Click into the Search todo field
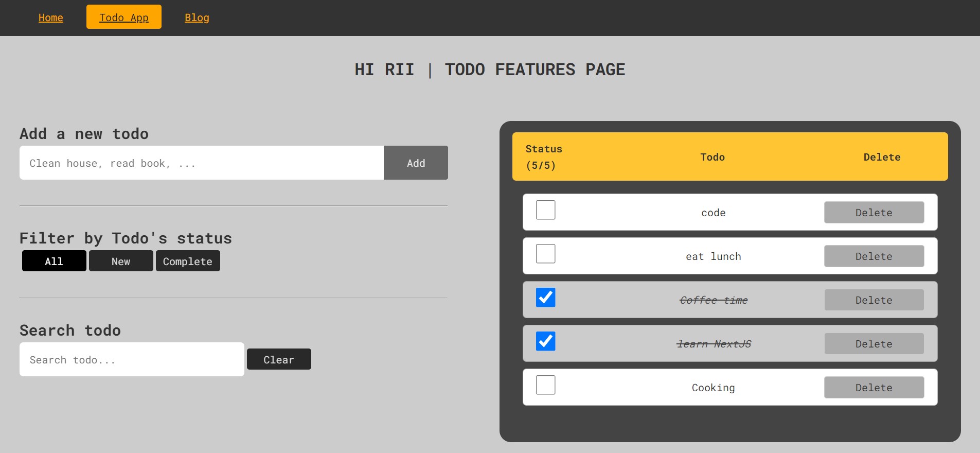The image size is (980, 453). (132, 360)
